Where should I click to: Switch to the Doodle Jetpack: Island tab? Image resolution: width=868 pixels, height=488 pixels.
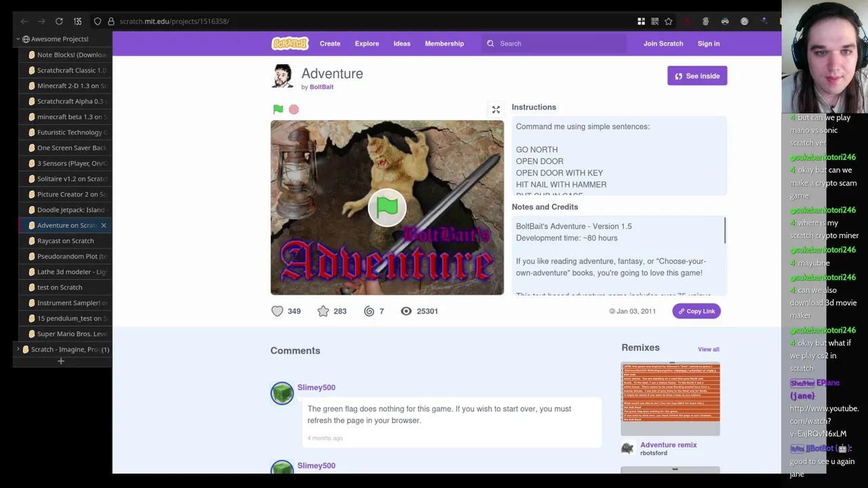click(66, 210)
